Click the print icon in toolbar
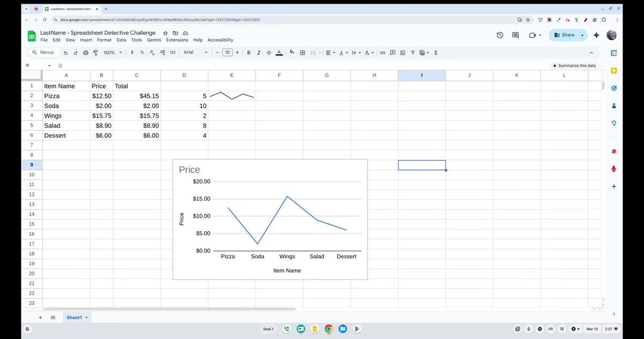Image resolution: width=644 pixels, height=339 pixels. [85, 53]
